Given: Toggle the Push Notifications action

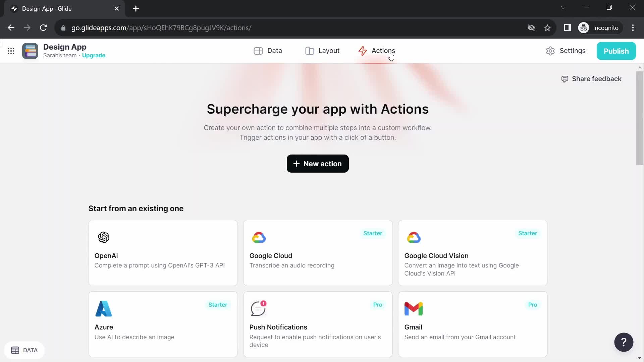Looking at the screenshot, I should [318, 324].
